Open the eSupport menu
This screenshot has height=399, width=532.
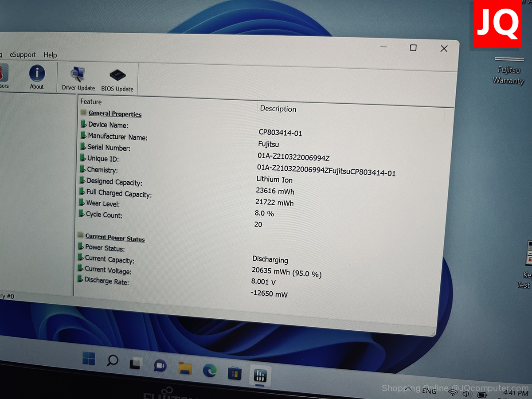tap(23, 55)
